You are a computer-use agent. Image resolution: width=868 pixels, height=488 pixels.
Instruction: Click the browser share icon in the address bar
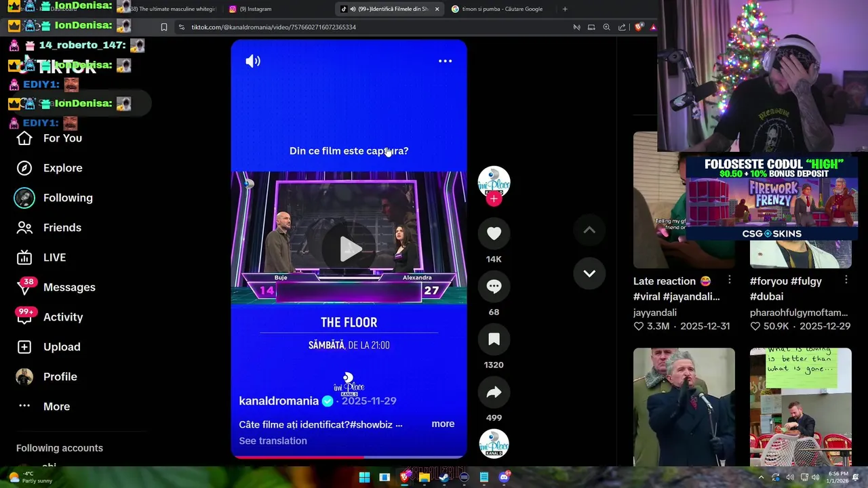tap(622, 27)
